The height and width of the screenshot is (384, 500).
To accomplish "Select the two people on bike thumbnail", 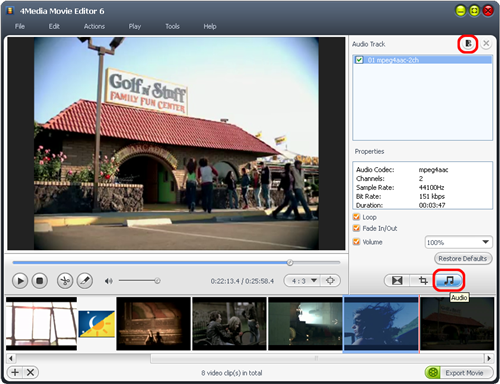I will pyautogui.click(x=229, y=324).
